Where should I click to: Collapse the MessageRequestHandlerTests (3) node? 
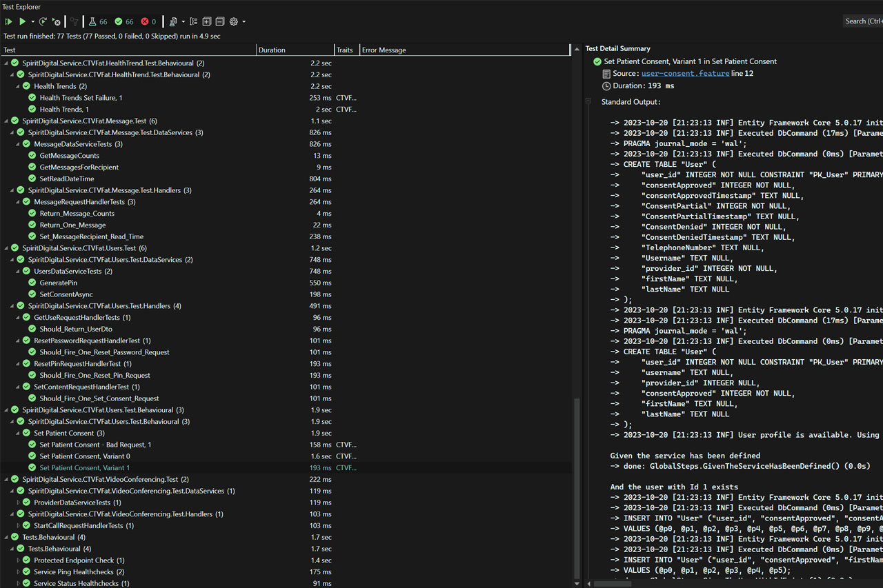19,202
